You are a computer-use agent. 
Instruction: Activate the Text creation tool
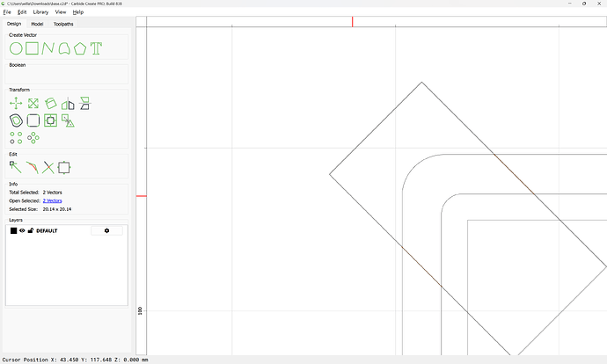click(x=96, y=48)
